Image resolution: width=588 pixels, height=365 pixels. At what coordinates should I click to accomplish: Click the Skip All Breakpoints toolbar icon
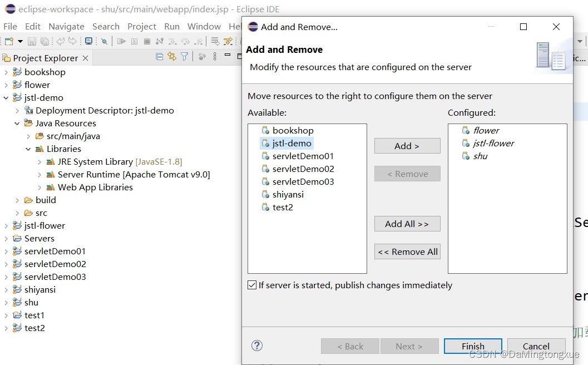pyautogui.click(x=104, y=41)
